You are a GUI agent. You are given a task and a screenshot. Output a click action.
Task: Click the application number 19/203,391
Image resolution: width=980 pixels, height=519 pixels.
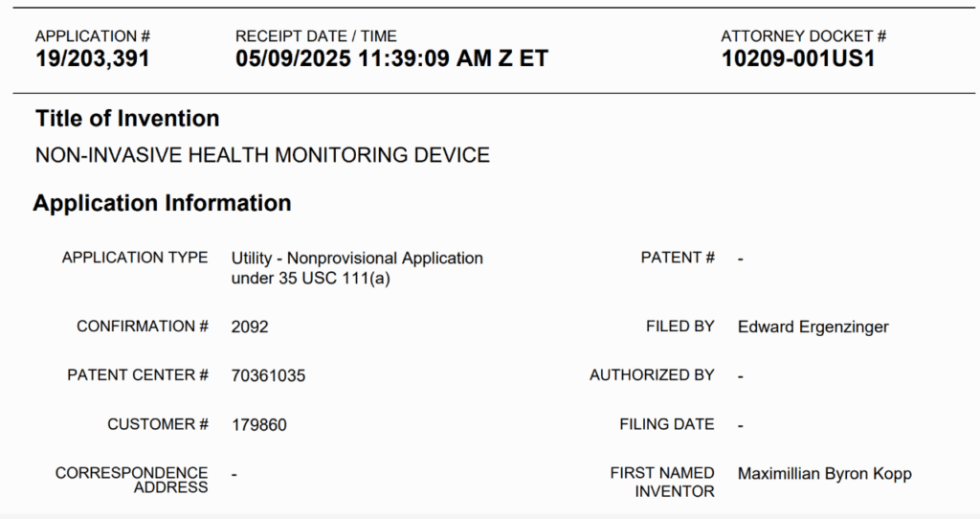coord(93,58)
